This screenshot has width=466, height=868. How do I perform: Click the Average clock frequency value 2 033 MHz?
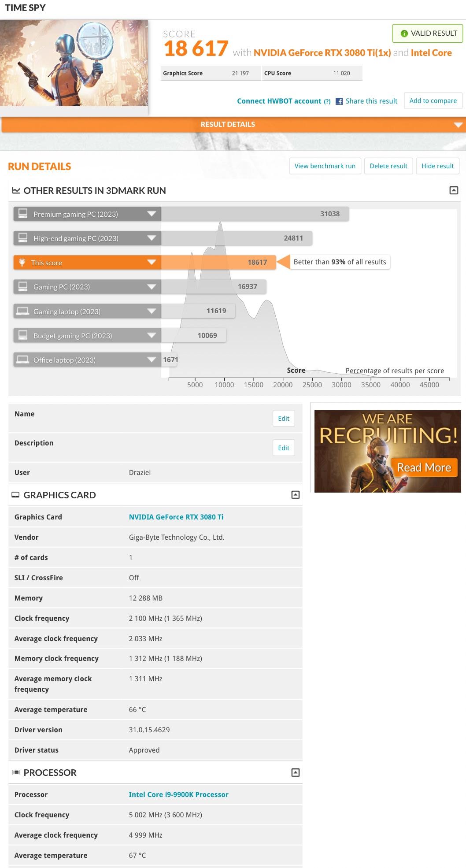click(146, 638)
